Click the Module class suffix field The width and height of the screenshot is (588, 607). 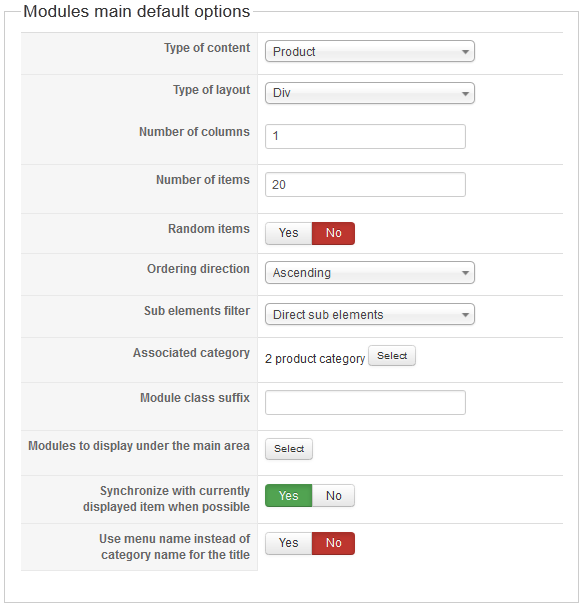[365, 403]
